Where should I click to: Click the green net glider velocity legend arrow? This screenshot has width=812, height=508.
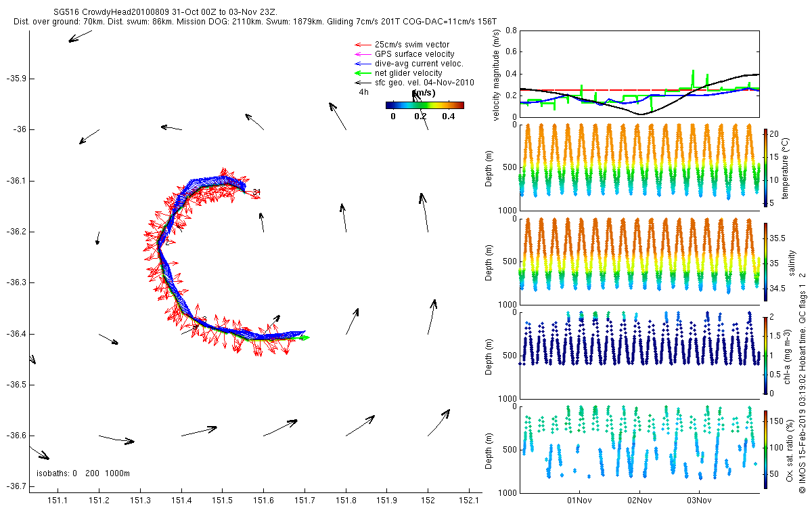[363, 73]
